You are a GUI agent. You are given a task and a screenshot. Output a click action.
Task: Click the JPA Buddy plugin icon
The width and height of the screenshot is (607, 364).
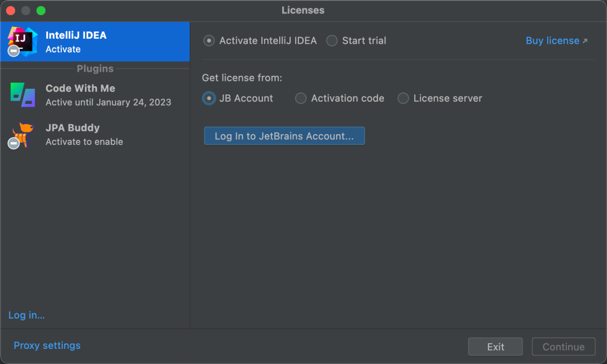(22, 135)
